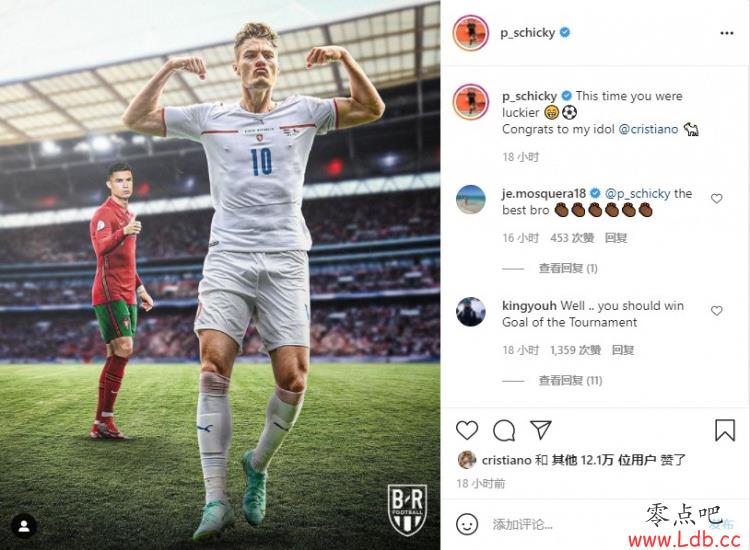Open the comment speech-bubble icon
The width and height of the screenshot is (750, 550).
504,430
